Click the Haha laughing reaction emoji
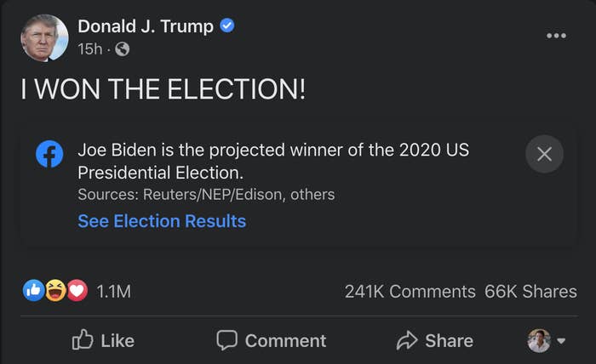Image resolution: width=596 pixels, height=364 pixels. click(55, 291)
